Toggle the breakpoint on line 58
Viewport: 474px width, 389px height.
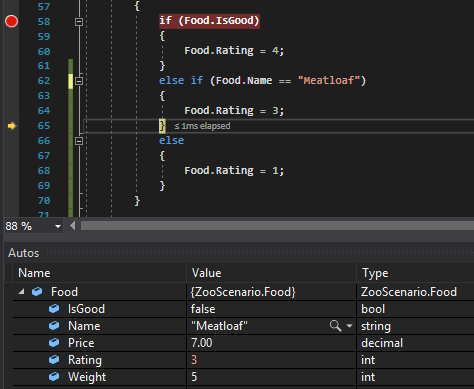click(x=11, y=21)
